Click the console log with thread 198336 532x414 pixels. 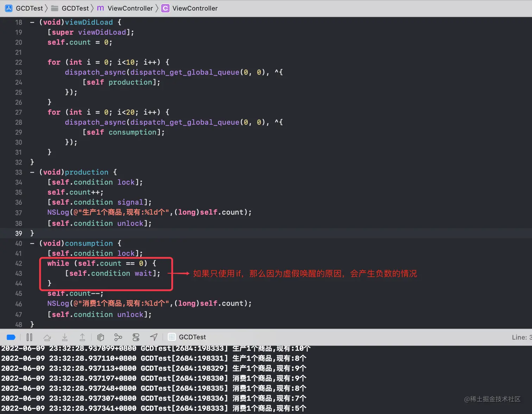(154, 399)
